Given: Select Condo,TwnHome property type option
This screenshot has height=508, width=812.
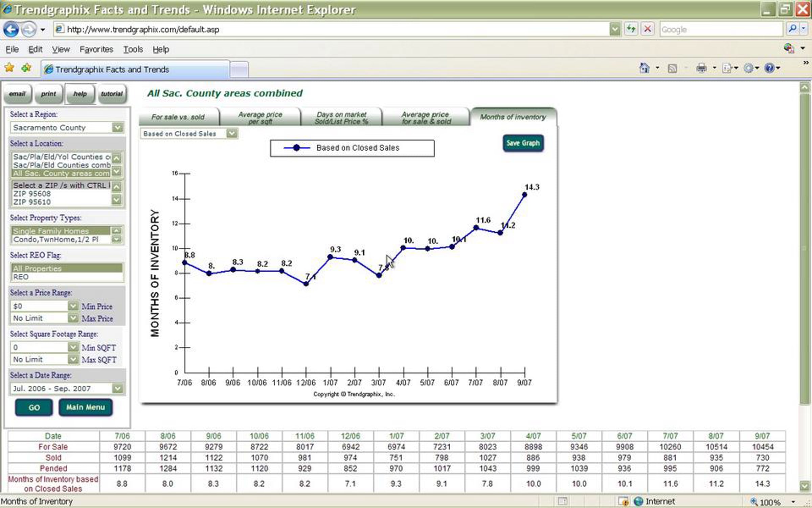Looking at the screenshot, I should [x=56, y=239].
